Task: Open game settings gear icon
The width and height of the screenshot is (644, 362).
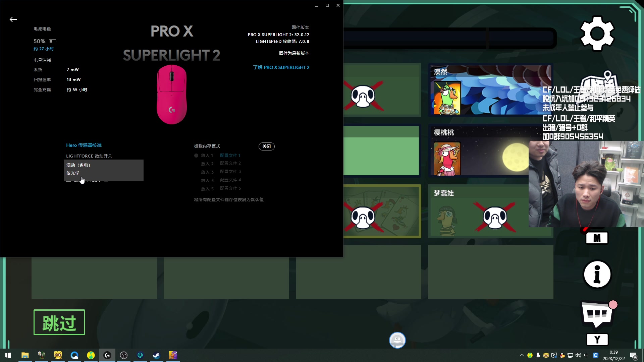Action: (x=597, y=34)
